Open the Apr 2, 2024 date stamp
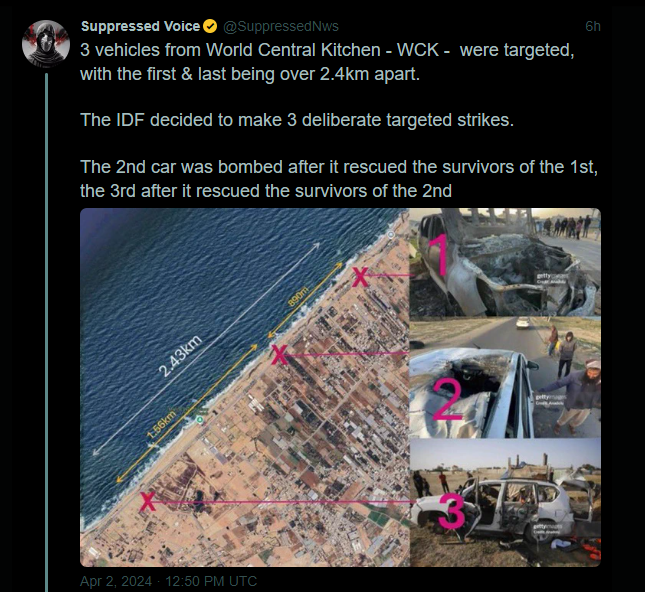Image resolution: width=645 pixels, height=592 pixels. [x=116, y=581]
